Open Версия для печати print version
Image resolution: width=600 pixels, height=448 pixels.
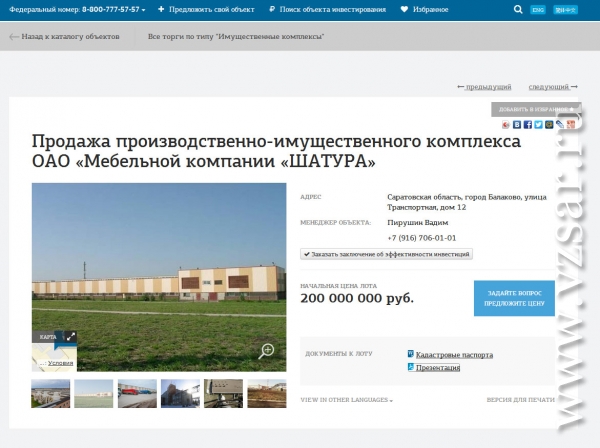tap(520, 400)
